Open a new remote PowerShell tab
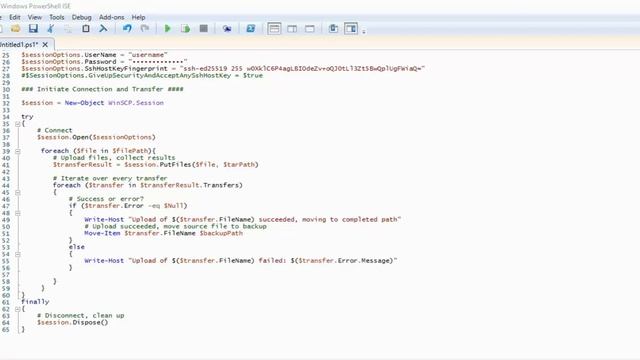 pyautogui.click(x=227, y=29)
